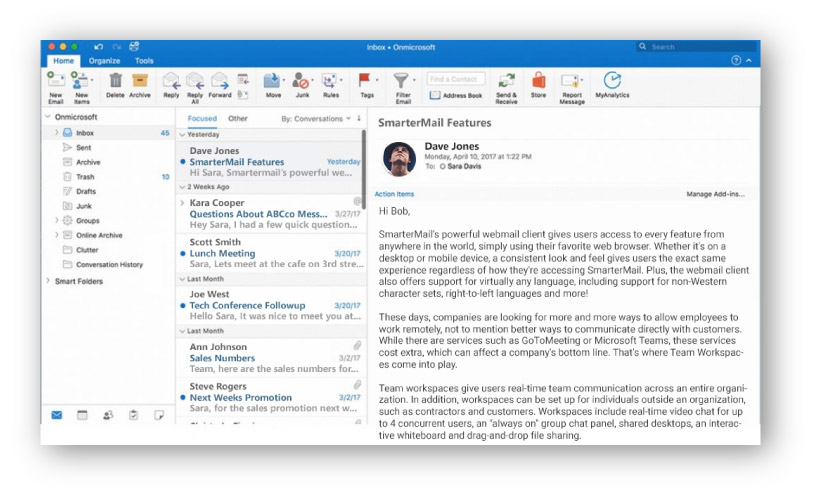Click the New Email icon
This screenshot has width=816, height=495.
56,80
